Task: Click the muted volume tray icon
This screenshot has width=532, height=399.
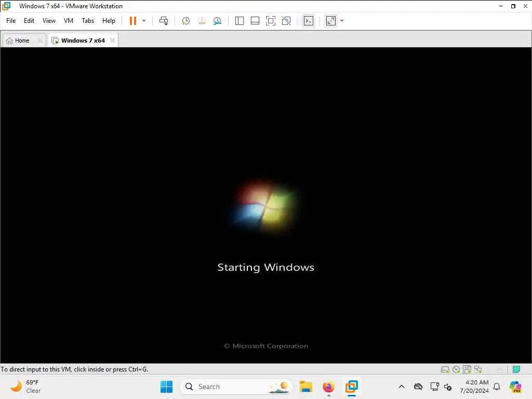Action: pyautogui.click(x=448, y=387)
